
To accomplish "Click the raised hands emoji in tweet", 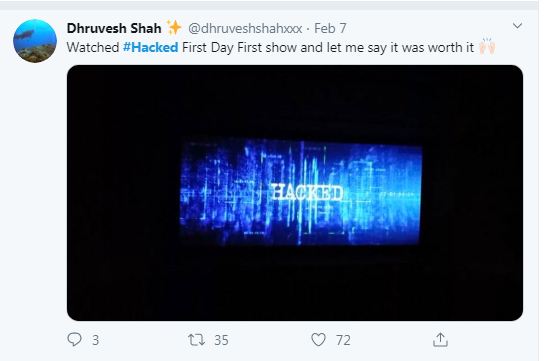I will [x=487, y=46].
